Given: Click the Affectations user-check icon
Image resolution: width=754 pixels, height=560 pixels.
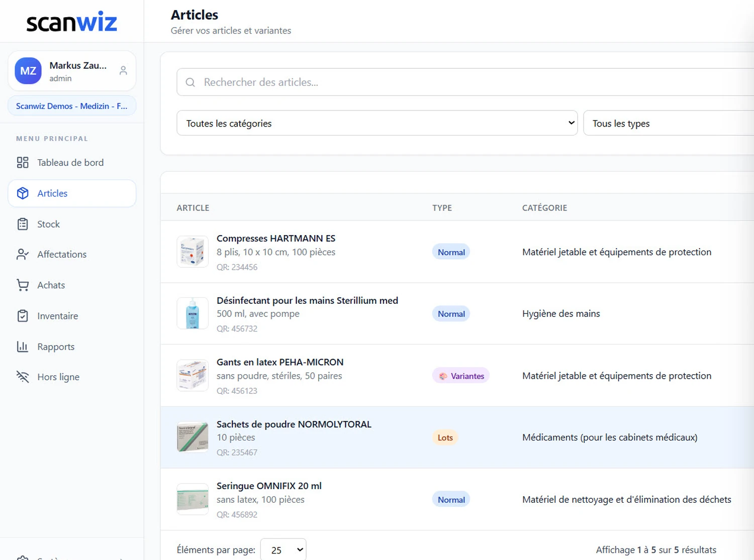Looking at the screenshot, I should tap(23, 254).
